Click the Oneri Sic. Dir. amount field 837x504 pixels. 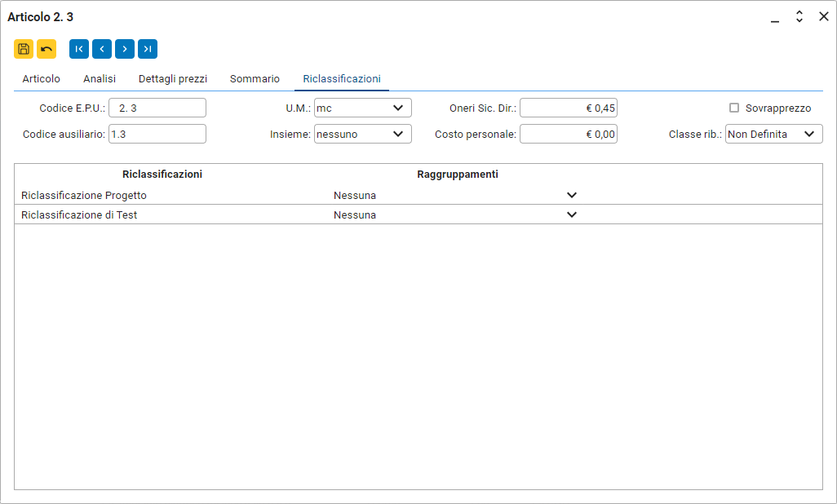tap(568, 108)
